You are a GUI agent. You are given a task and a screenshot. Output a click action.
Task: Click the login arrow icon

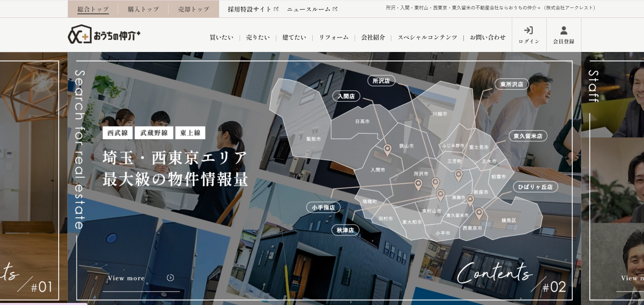click(529, 30)
